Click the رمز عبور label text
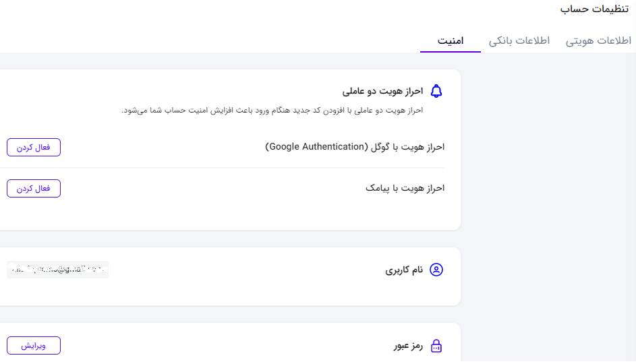Screen dimensions: 636x364 coord(408,346)
